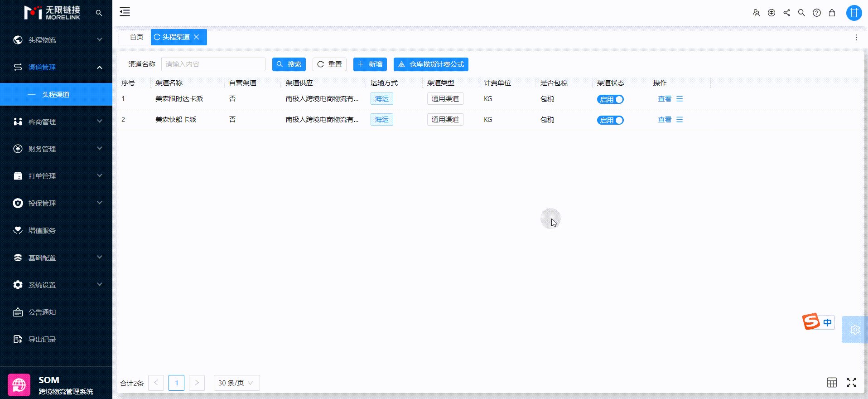The height and width of the screenshot is (399, 868).
Task: Click the 重置 reset button
Action: coord(329,64)
